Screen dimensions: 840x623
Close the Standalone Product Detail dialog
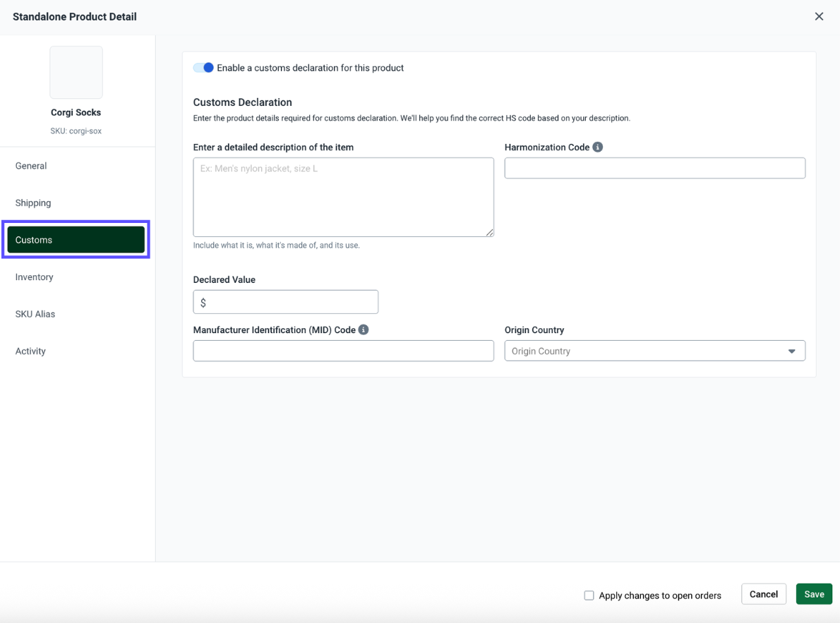point(819,17)
